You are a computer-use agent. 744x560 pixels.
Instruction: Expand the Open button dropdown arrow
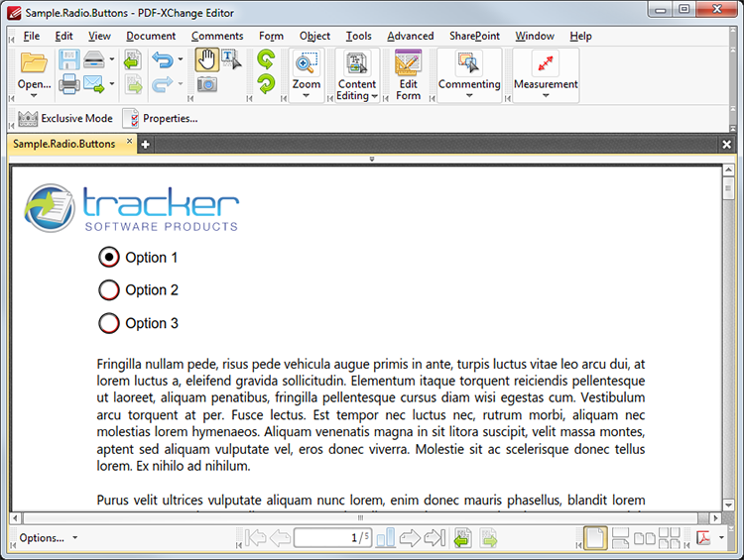(34, 95)
